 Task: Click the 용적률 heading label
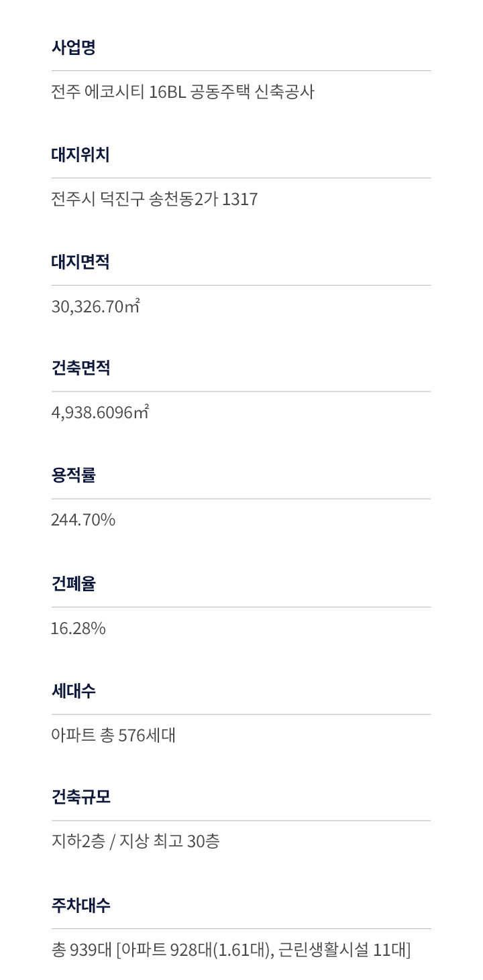[74, 475]
